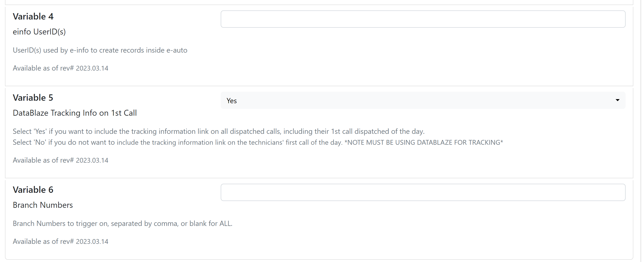Click the 'blank for ALL' hint text
The height and width of the screenshot is (262, 644).
(x=211, y=224)
